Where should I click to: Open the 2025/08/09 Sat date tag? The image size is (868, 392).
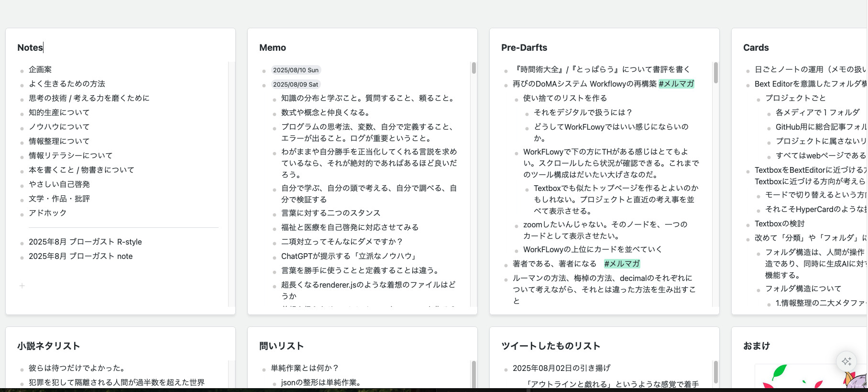(296, 84)
